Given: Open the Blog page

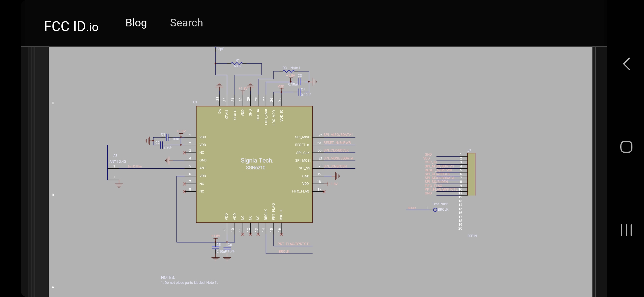Looking at the screenshot, I should 136,23.
